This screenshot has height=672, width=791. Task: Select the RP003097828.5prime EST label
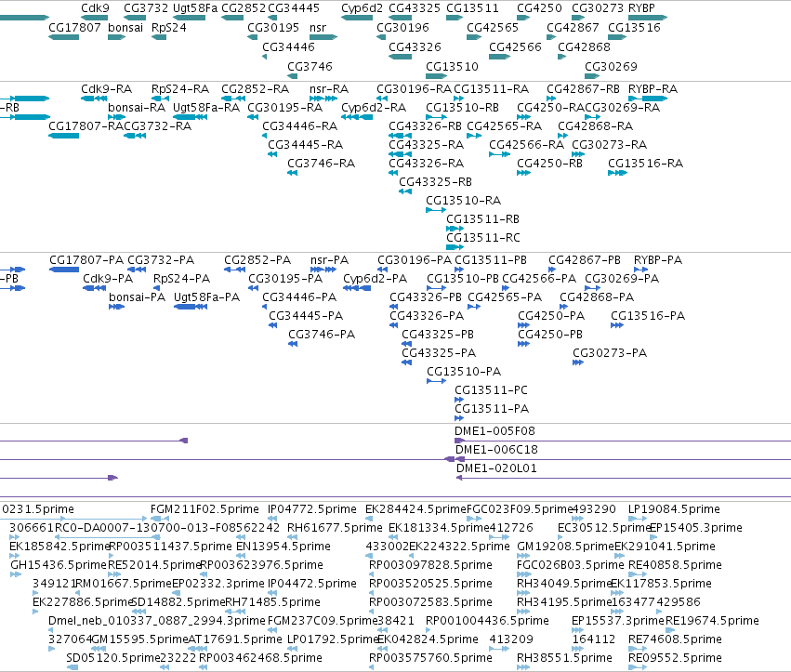(430, 565)
